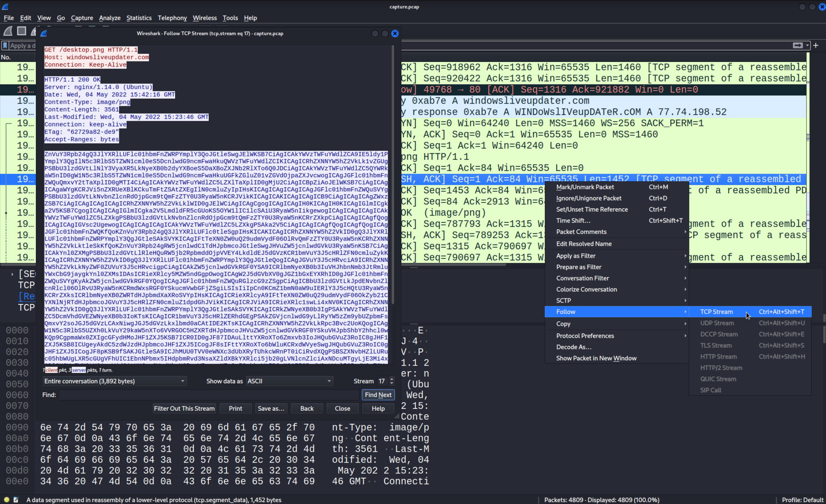Viewport: 826px width, 504px height.
Task: Open the Prepare as Filter submenu
Action: pos(617,267)
